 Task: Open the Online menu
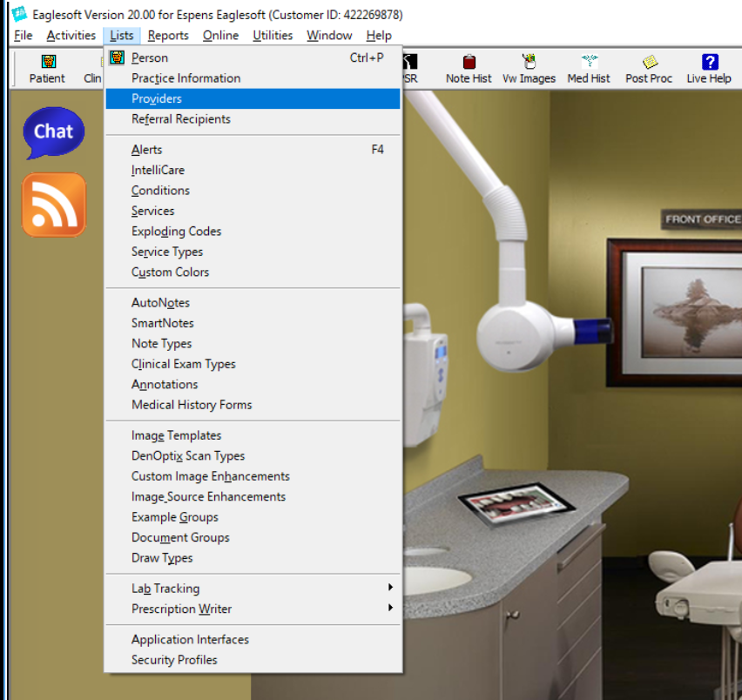(x=220, y=36)
